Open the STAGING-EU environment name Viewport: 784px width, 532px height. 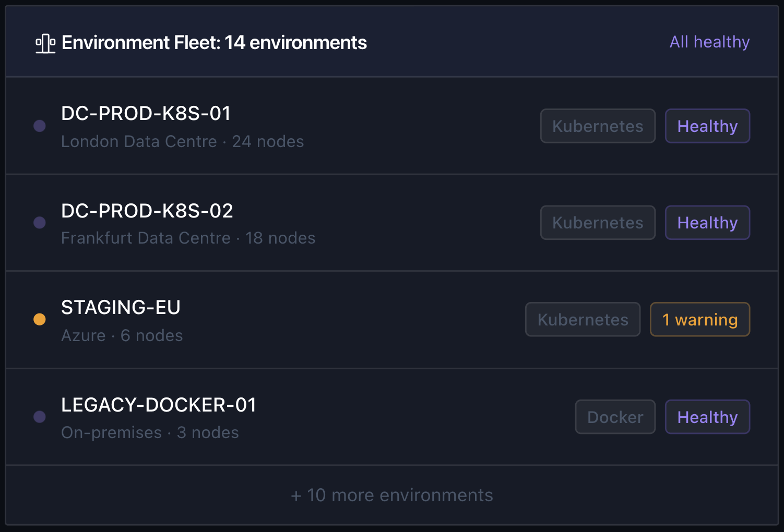click(121, 307)
